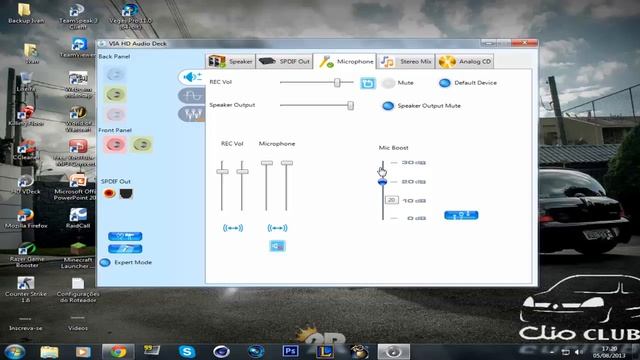Click the system tray volume icon
640x360 pixels.
pos(579,352)
